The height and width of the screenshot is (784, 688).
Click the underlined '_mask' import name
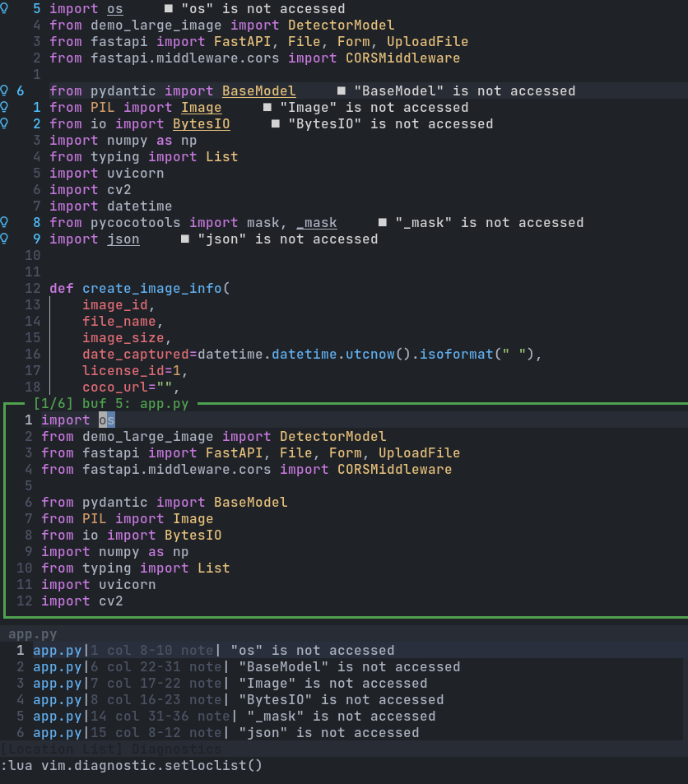[316, 222]
